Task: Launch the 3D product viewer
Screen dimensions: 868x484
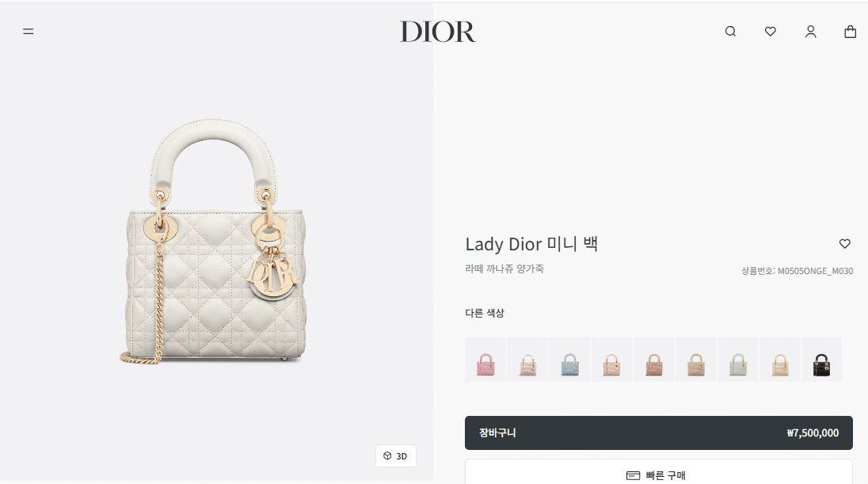Action: tap(396, 455)
